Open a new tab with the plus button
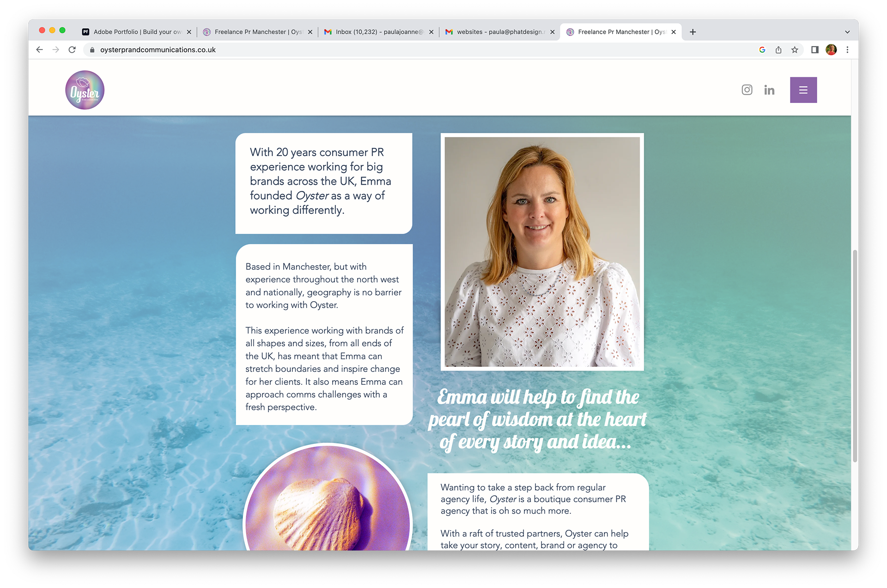Viewport: 887px width, 588px height. 693,32
